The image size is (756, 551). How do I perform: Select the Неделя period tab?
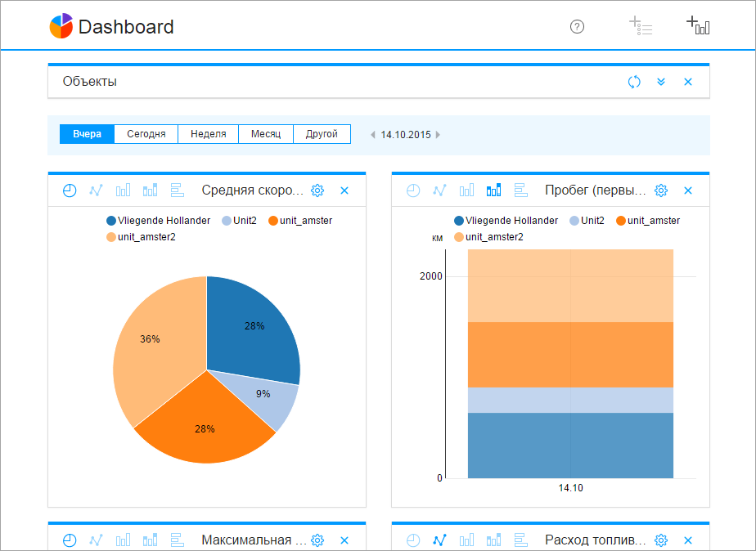pos(209,134)
